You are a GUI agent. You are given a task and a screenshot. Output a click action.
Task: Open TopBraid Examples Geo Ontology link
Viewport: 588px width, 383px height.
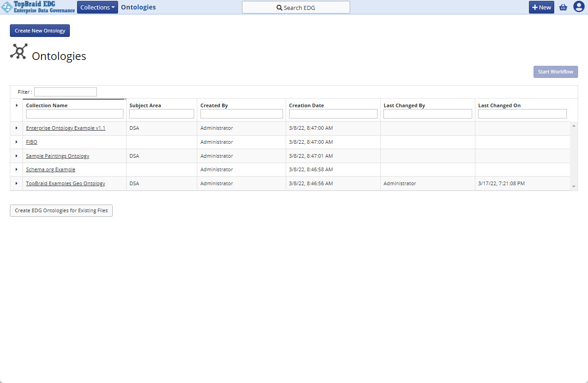click(x=65, y=183)
